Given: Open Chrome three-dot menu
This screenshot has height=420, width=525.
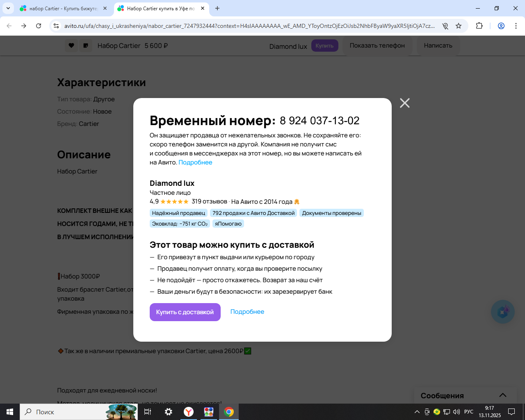Looking at the screenshot, I should 516,26.
